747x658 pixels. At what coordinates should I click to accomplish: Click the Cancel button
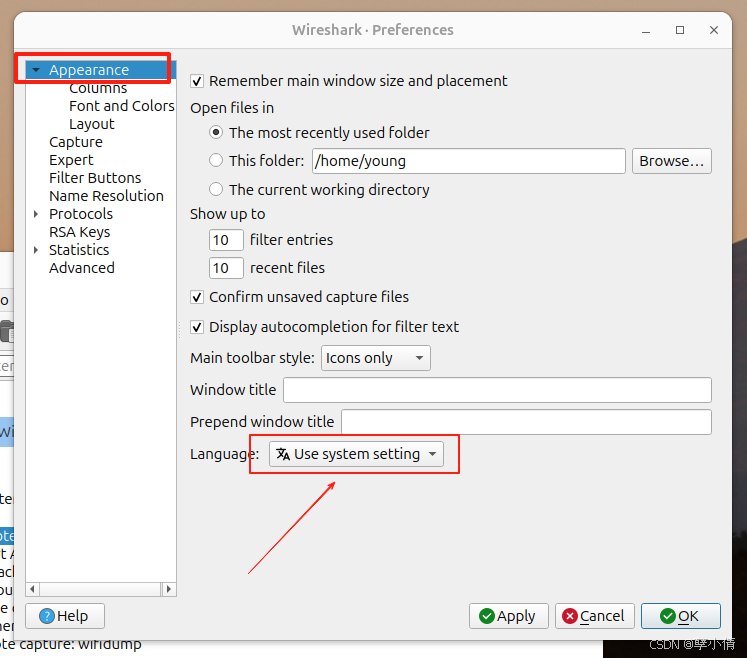tap(595, 616)
